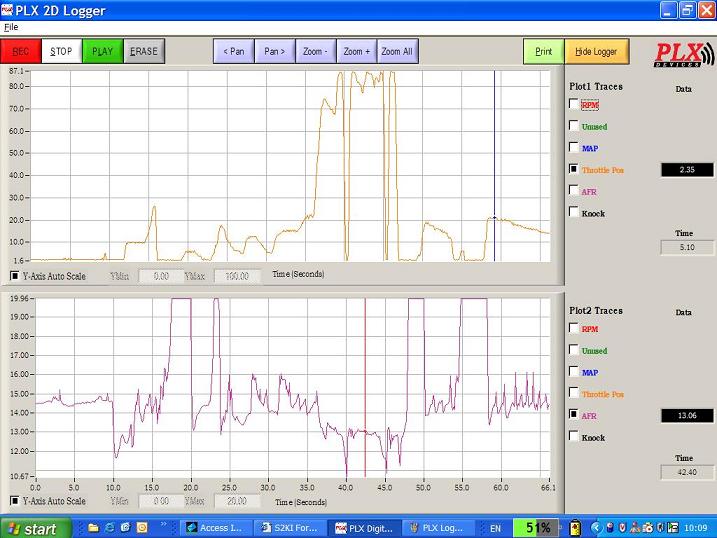Screen dimensions: 717x538
Task: Open folder icon in Quick Launch
Action: pyautogui.click(x=94, y=528)
